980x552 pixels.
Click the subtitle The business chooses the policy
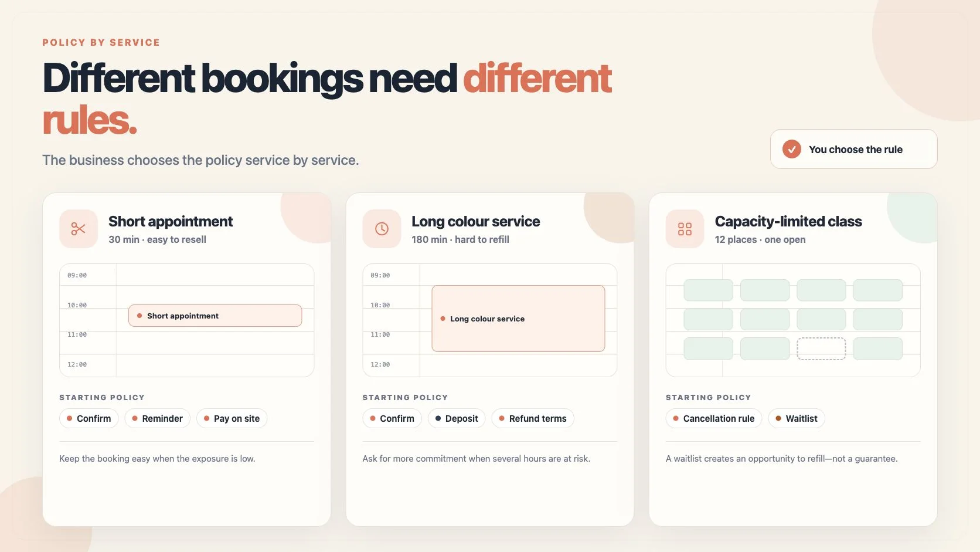(x=200, y=160)
